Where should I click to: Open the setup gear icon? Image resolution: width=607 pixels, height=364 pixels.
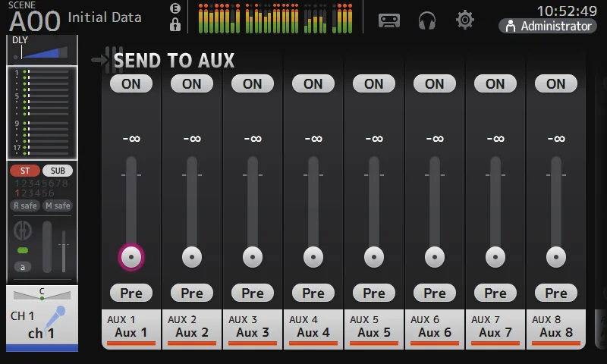[x=465, y=20]
